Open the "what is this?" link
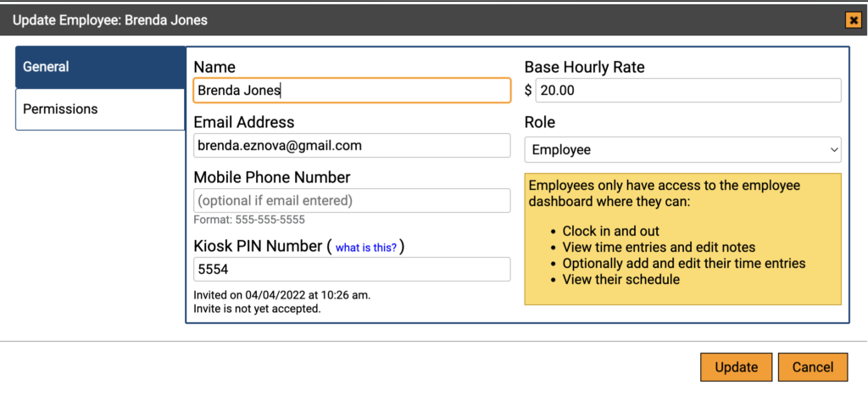Screen dimensions: 868x396 [x=366, y=248]
